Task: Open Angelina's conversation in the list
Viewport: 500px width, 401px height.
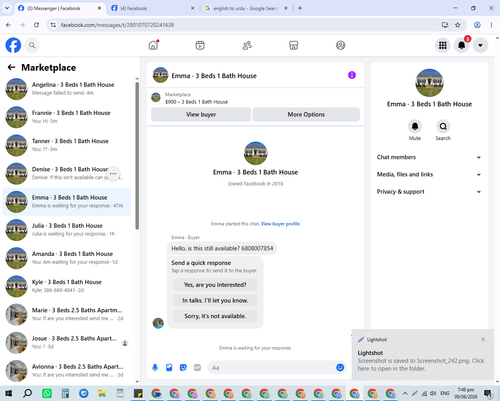Action: [67, 89]
